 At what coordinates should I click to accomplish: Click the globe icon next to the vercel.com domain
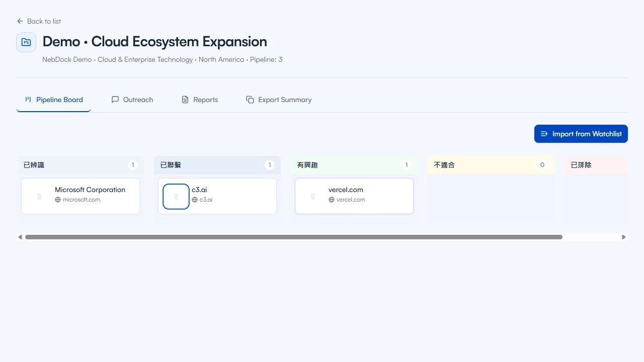[332, 200]
